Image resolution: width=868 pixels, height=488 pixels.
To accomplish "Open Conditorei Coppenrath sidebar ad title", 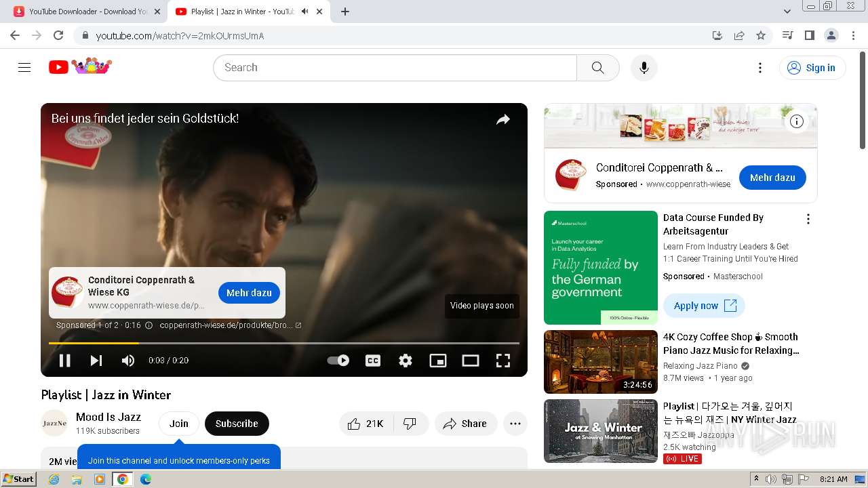I will (659, 167).
